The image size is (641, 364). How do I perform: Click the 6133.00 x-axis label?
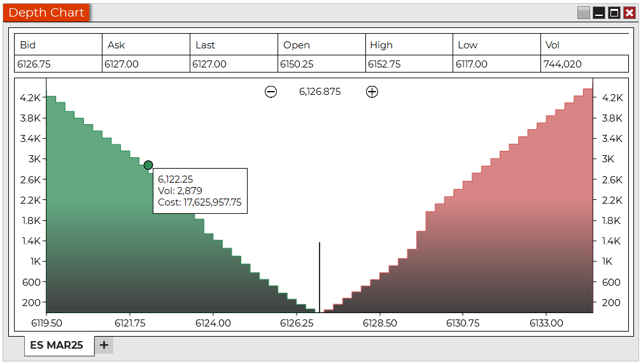[546, 323]
